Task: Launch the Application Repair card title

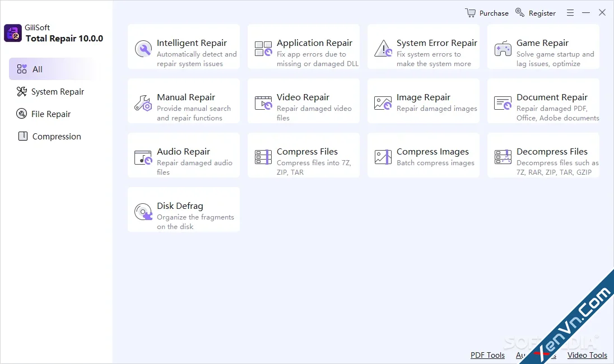Action: (x=314, y=43)
